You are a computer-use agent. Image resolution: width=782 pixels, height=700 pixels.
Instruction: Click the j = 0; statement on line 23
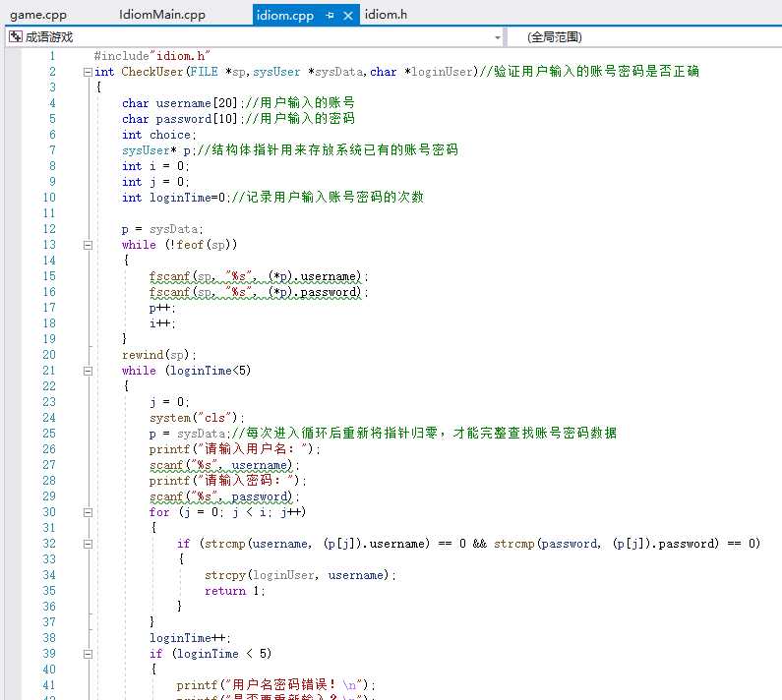click(169, 402)
